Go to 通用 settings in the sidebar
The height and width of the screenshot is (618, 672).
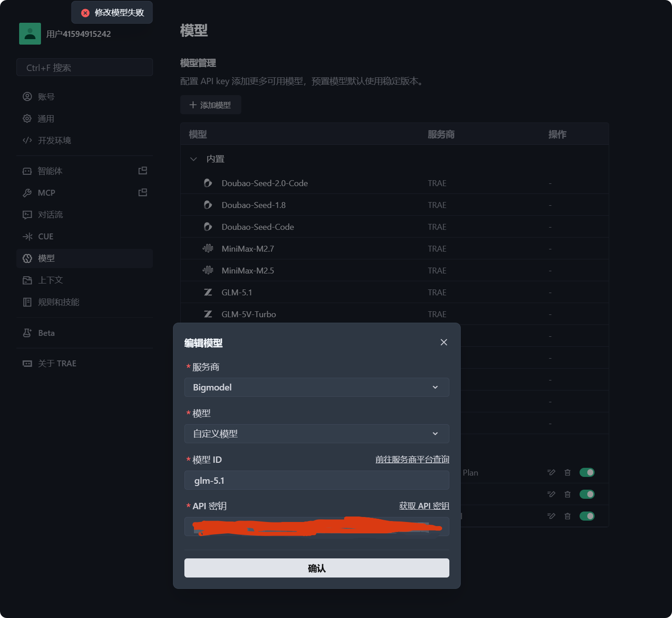(x=46, y=119)
